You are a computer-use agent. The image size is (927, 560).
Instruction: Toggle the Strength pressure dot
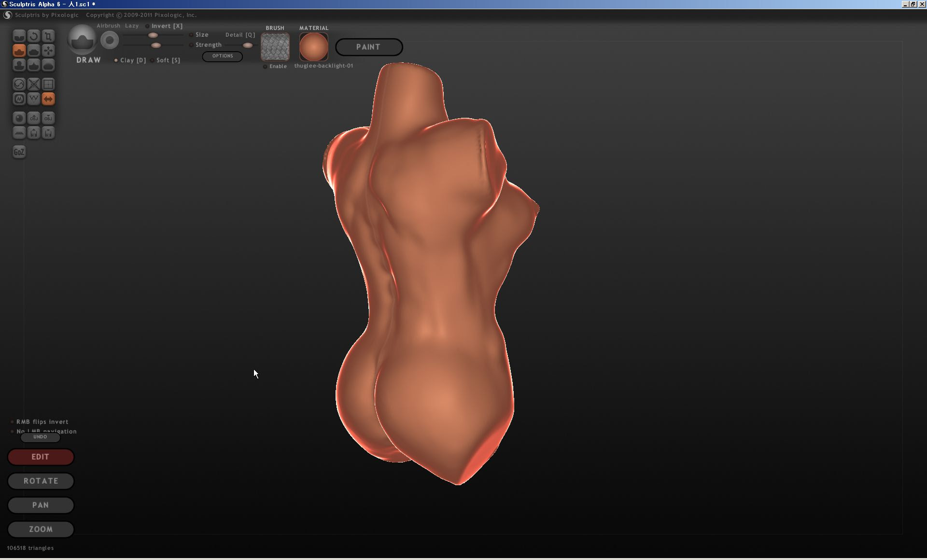coord(191,45)
